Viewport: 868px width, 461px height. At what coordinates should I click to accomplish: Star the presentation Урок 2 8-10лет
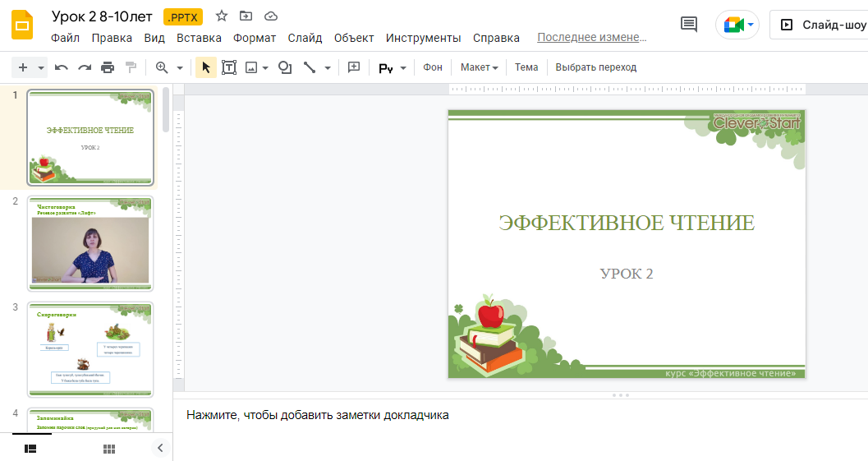tap(222, 16)
